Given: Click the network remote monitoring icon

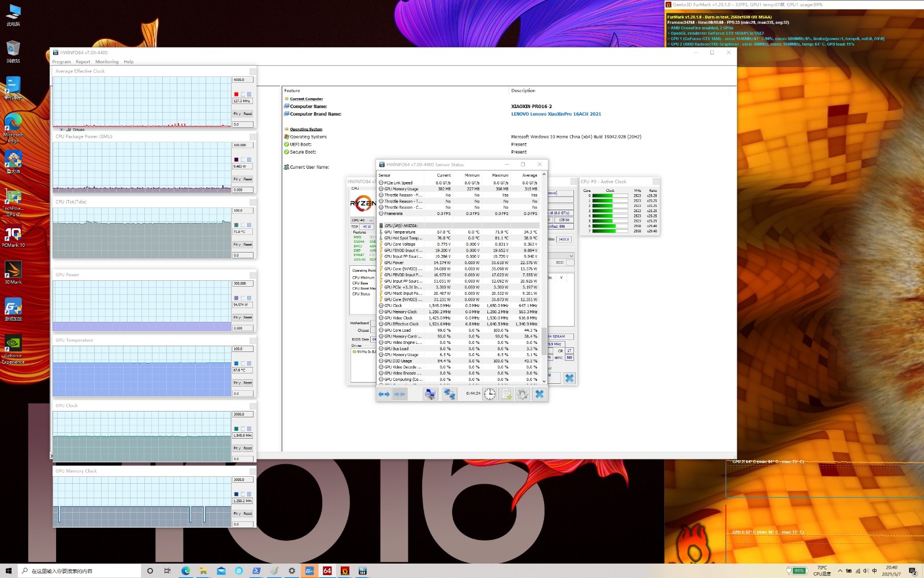Looking at the screenshot, I should (x=449, y=394).
